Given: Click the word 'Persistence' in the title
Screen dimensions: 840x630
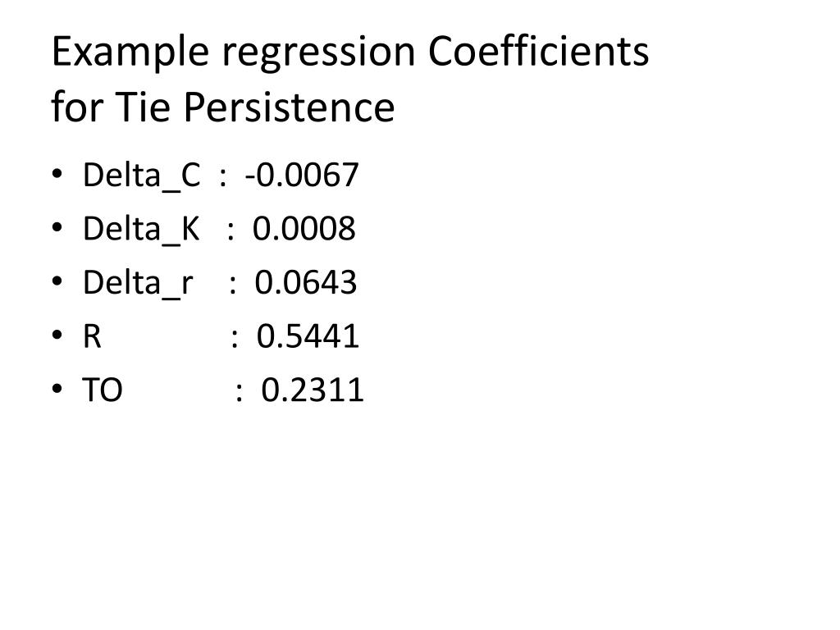Looking at the screenshot, I should [290, 107].
